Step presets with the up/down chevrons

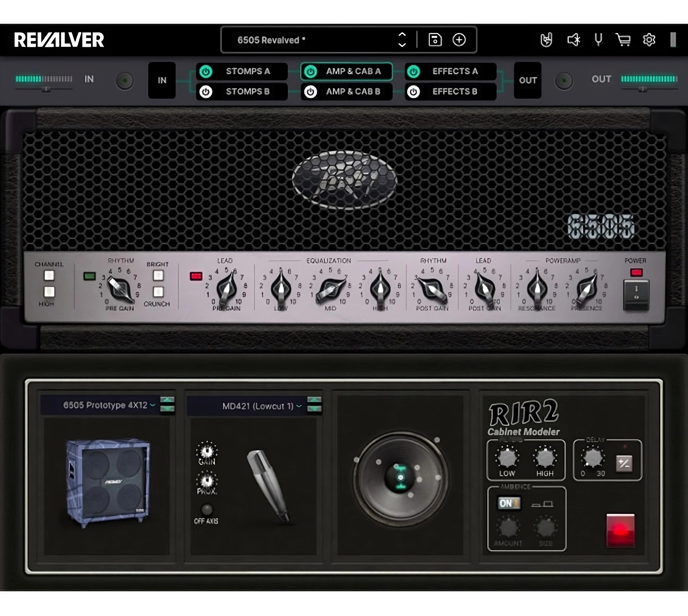[402, 40]
